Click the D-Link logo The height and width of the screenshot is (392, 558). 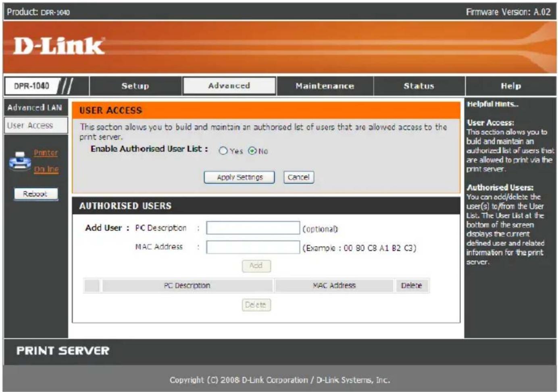(59, 46)
